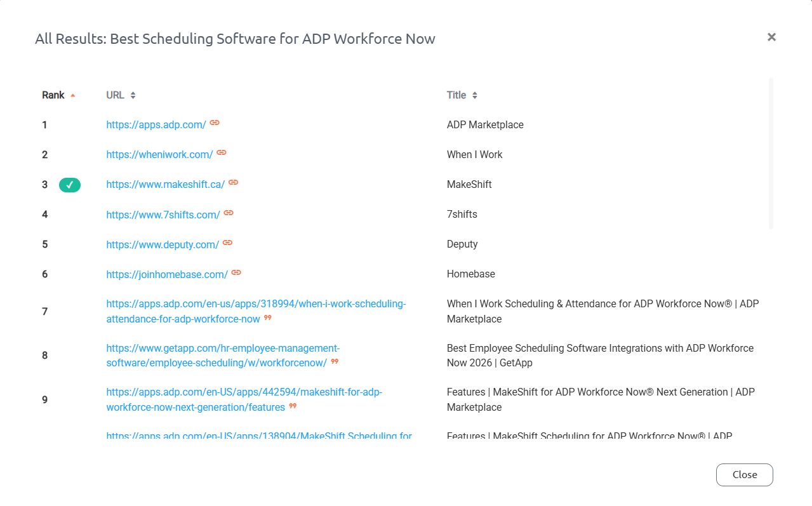Select title text '7shifts'
This screenshot has height=506, width=812.
tap(462, 215)
